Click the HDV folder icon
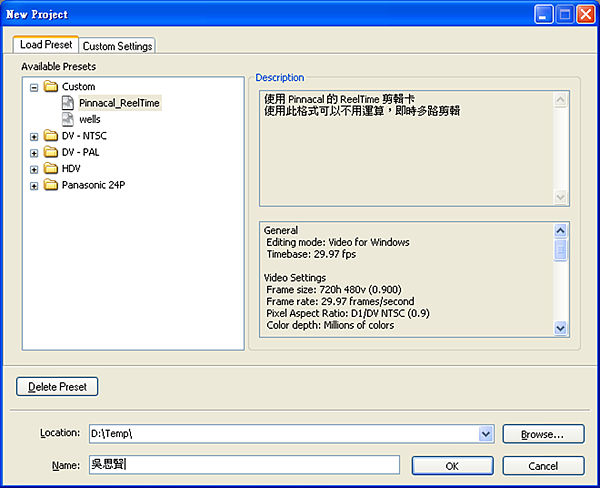This screenshot has height=488, width=600. [51, 168]
